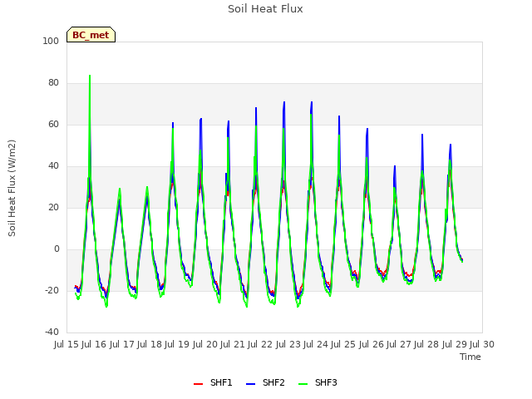Click the Jul 18 x-axis tick label
Screen dimensions: 532x399
tap(150, 344)
